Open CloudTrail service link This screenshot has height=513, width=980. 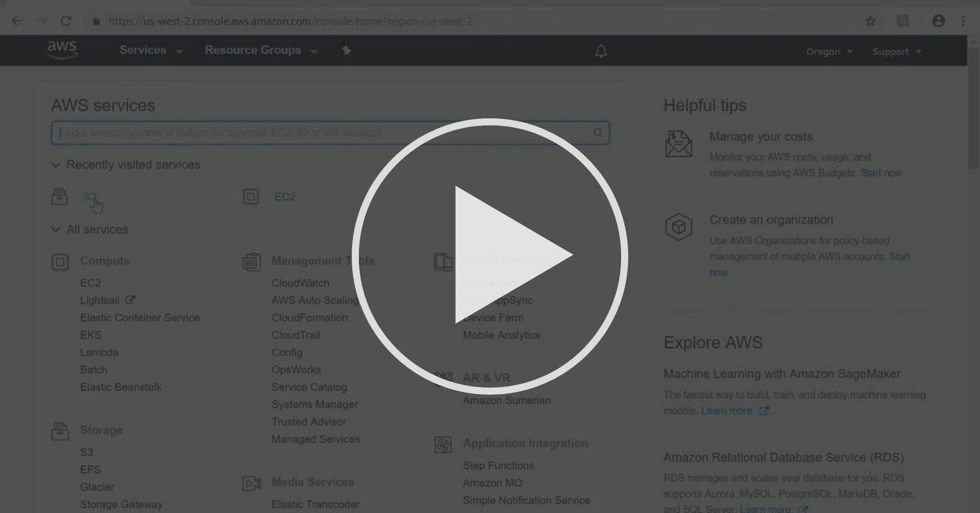tap(295, 335)
